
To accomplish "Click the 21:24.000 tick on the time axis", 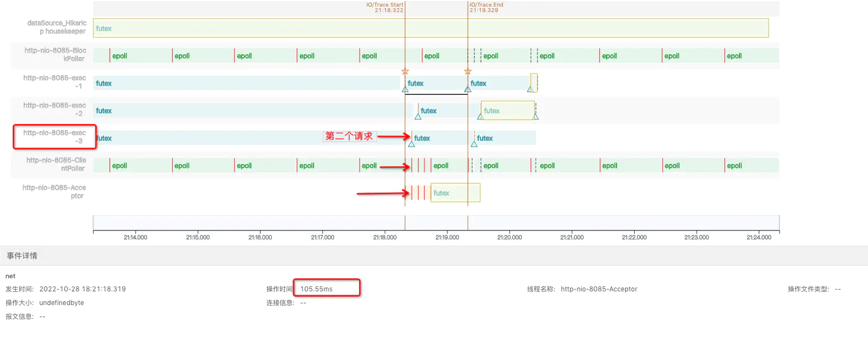I will pyautogui.click(x=759, y=237).
